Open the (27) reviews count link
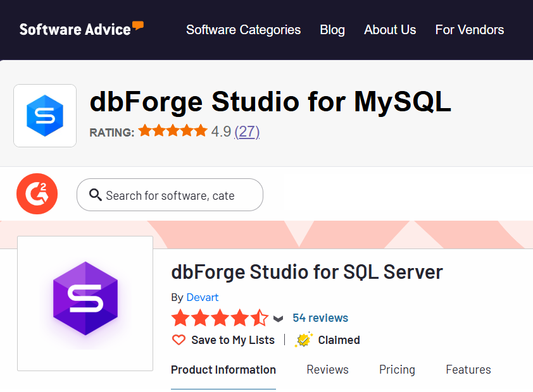Image resolution: width=533 pixels, height=392 pixels. pos(247,132)
